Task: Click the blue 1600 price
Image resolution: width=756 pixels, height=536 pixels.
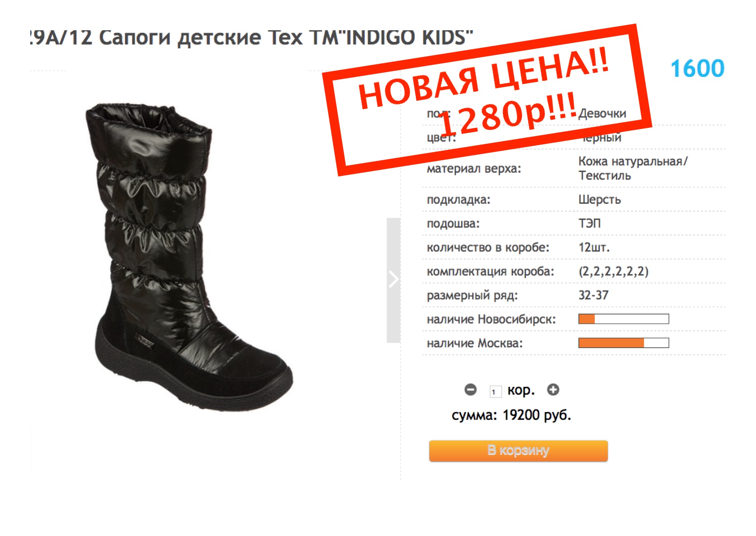Action: coord(697,69)
